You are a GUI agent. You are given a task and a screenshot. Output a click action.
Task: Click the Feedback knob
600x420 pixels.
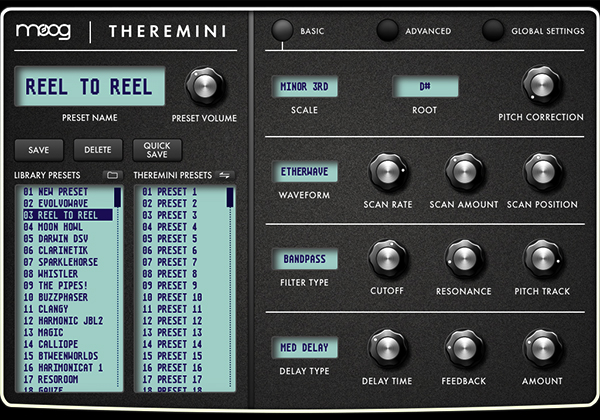tap(464, 348)
